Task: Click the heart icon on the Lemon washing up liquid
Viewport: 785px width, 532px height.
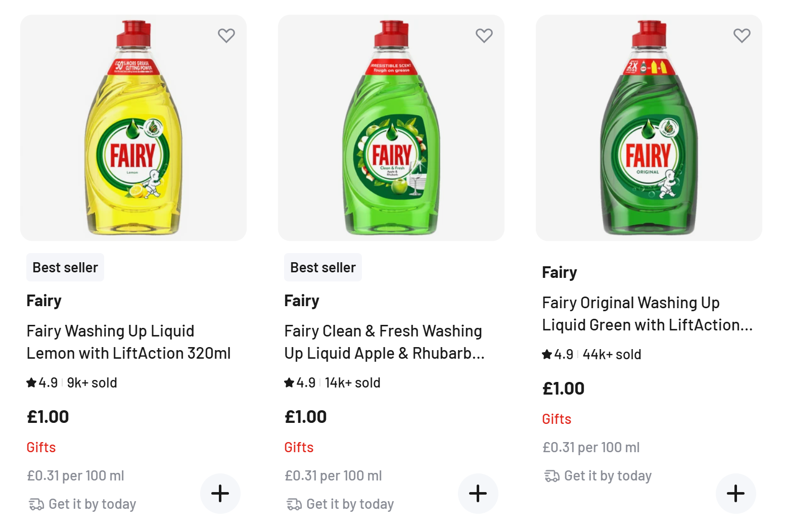Action: 226,35
